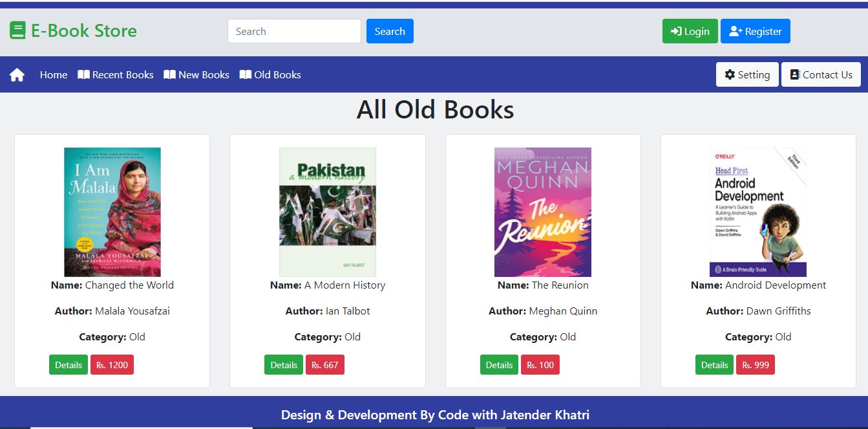Screen dimensions: 868x429
Task: View Details for The Reunion
Action: [x=499, y=365]
